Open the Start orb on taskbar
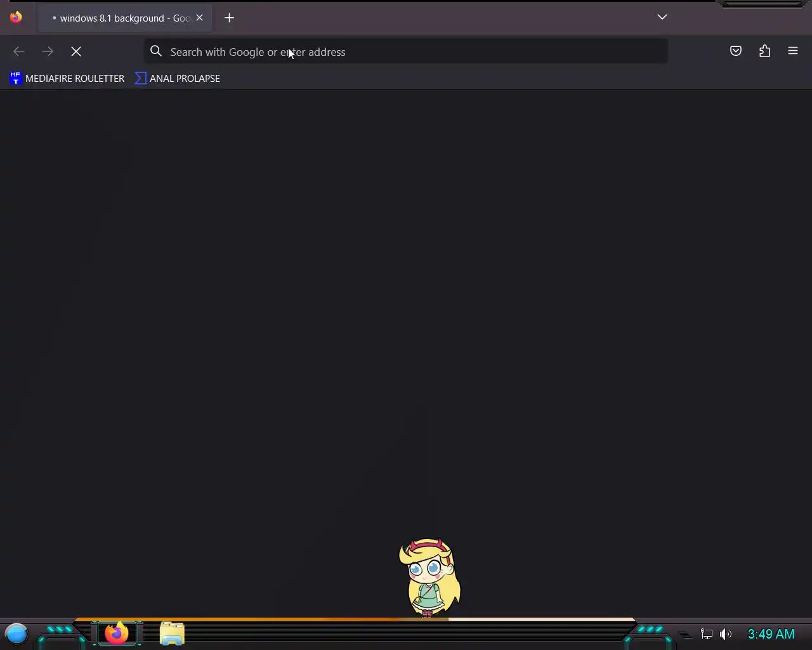Image resolution: width=812 pixels, height=650 pixels. [17, 633]
